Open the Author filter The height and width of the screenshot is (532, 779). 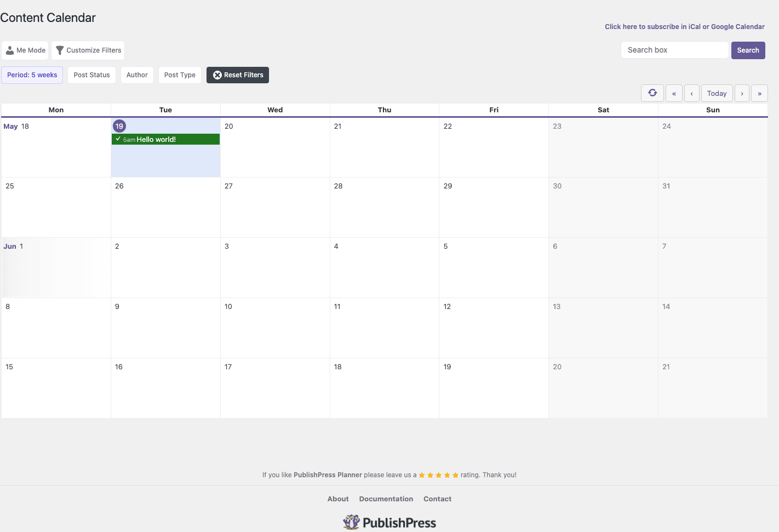(x=137, y=75)
